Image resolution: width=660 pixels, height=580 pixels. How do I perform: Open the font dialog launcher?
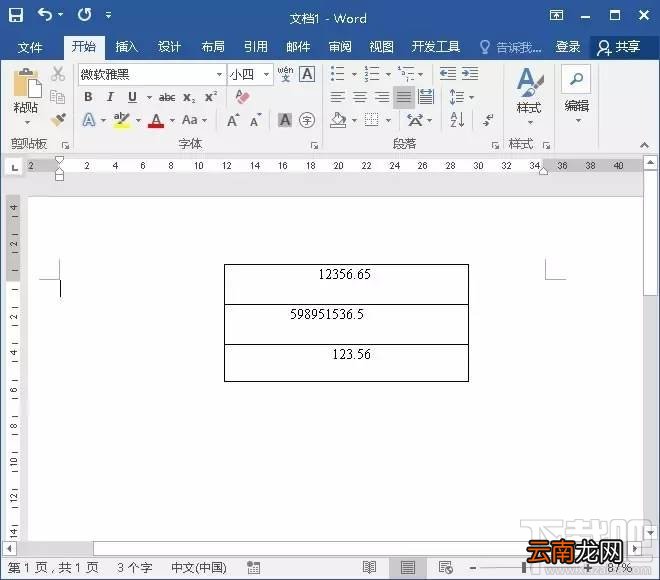[x=314, y=145]
